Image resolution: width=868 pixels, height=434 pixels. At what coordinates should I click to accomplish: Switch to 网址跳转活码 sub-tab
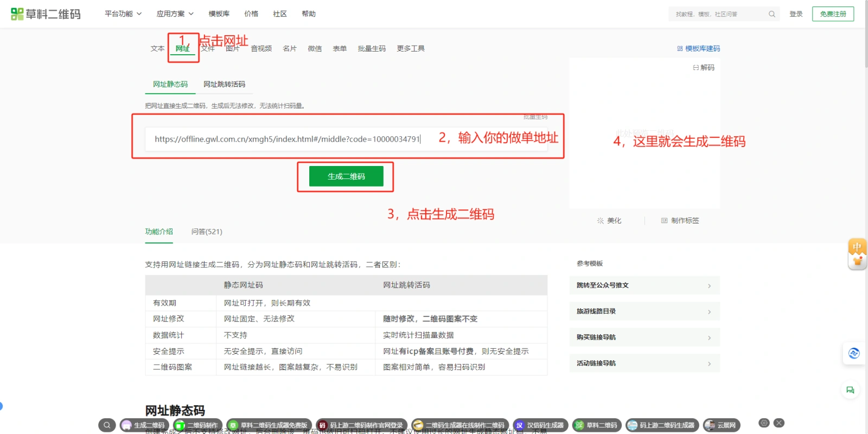pos(224,84)
